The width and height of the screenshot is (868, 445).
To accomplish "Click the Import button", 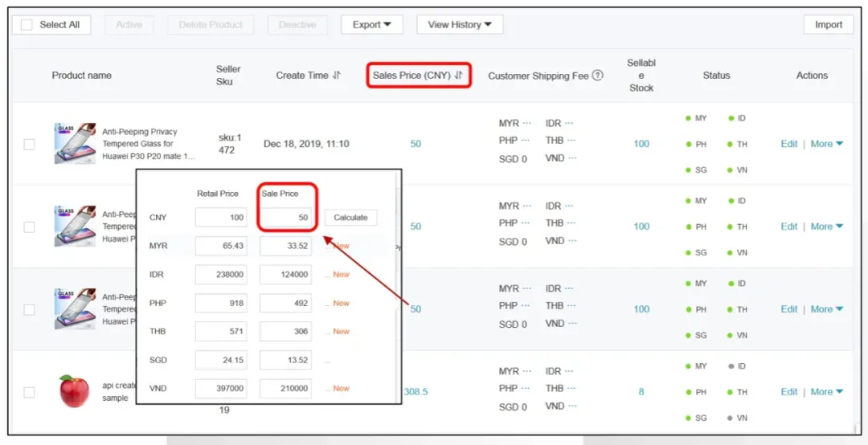I will tap(829, 25).
